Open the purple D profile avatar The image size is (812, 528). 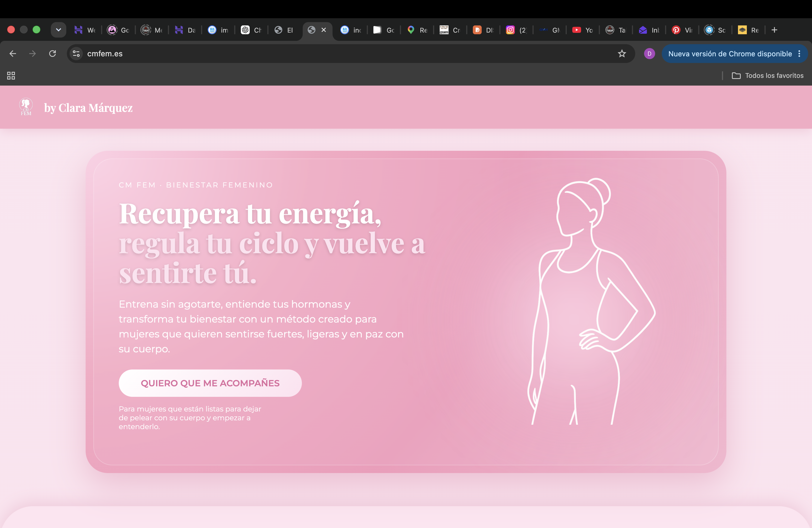point(649,54)
